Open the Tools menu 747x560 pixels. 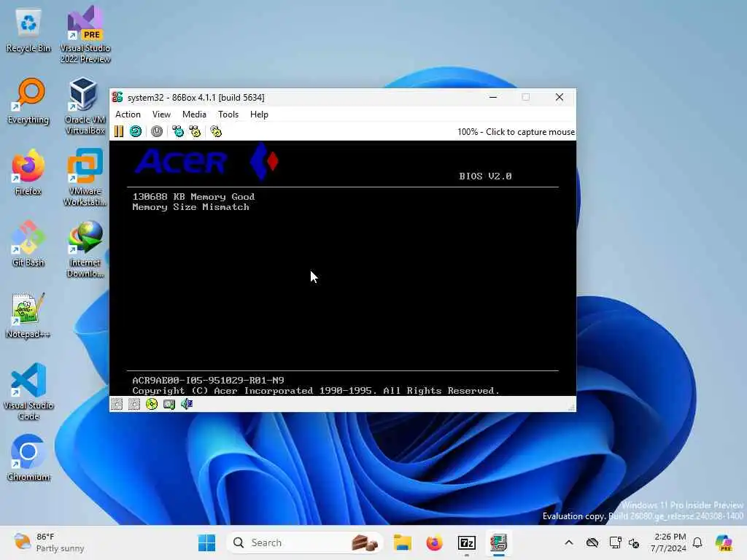(228, 114)
